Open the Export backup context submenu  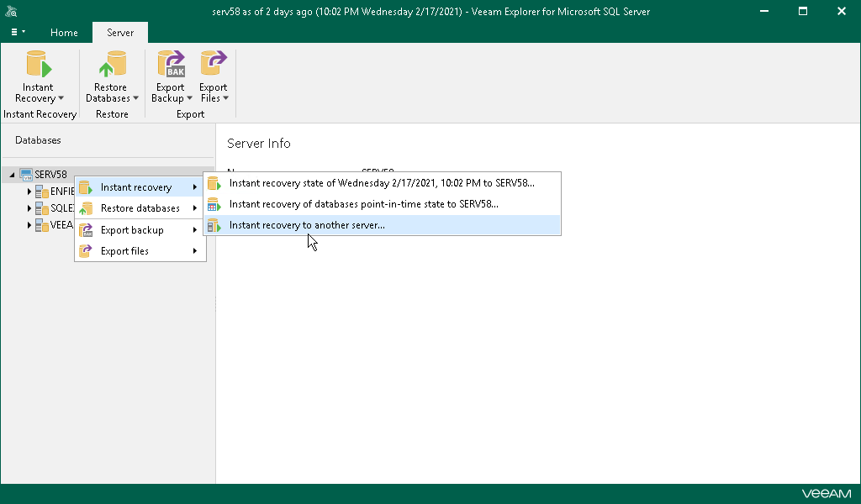pos(140,230)
